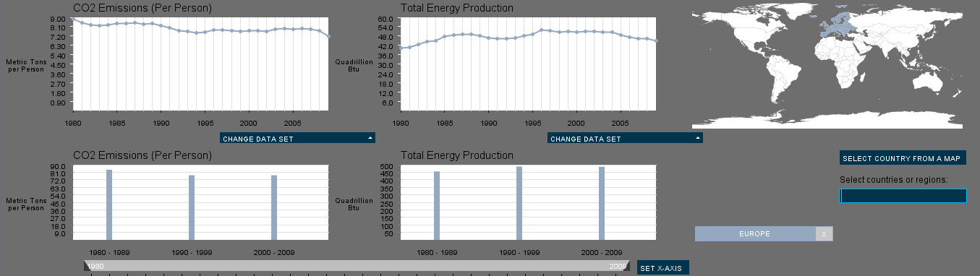Click the Total Energy Production line chart title

(x=457, y=8)
